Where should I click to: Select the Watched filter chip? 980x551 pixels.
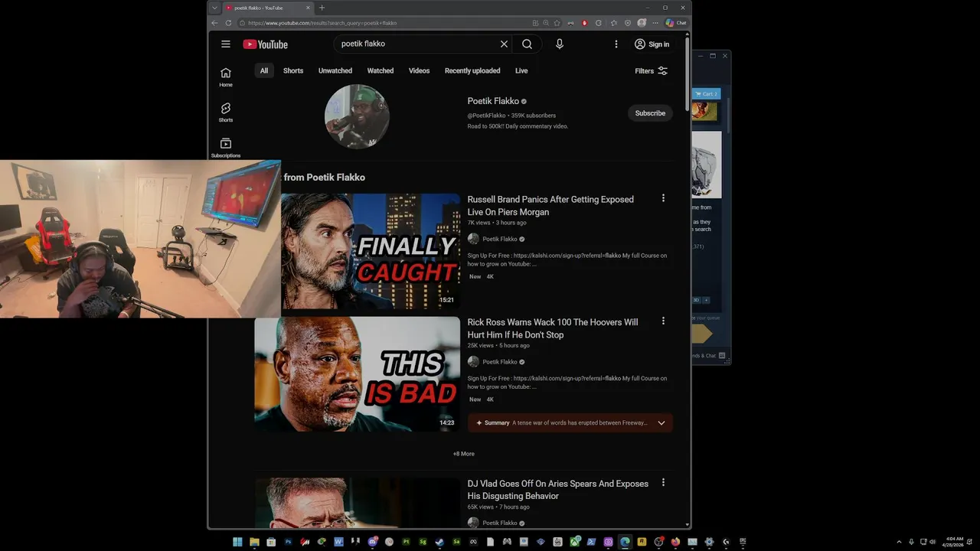tap(381, 70)
